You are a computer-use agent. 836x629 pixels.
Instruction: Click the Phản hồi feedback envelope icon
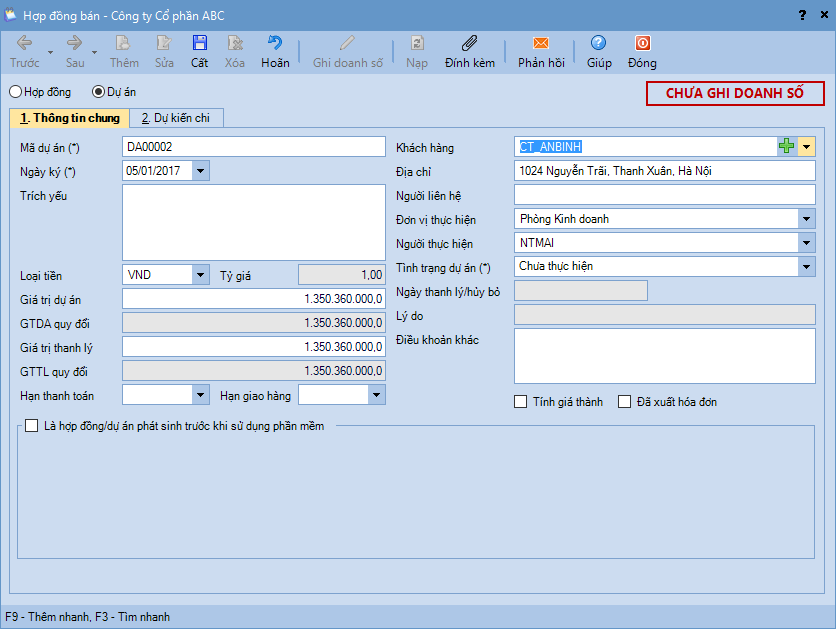pyautogui.click(x=541, y=44)
